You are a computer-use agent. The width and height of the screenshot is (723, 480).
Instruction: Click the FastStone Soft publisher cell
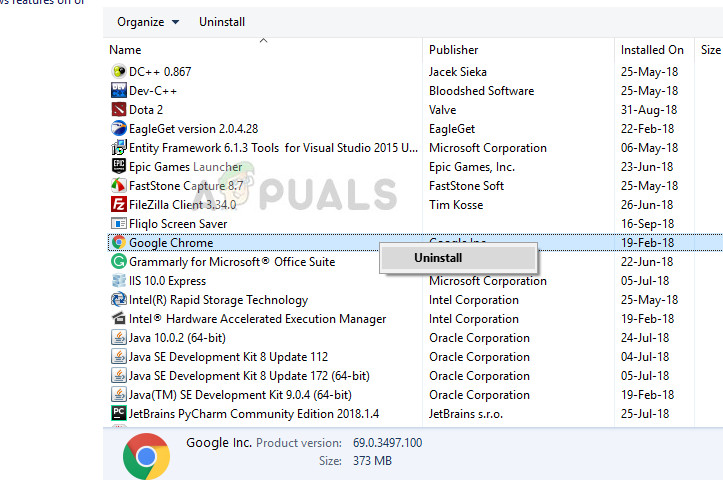[x=466, y=186]
